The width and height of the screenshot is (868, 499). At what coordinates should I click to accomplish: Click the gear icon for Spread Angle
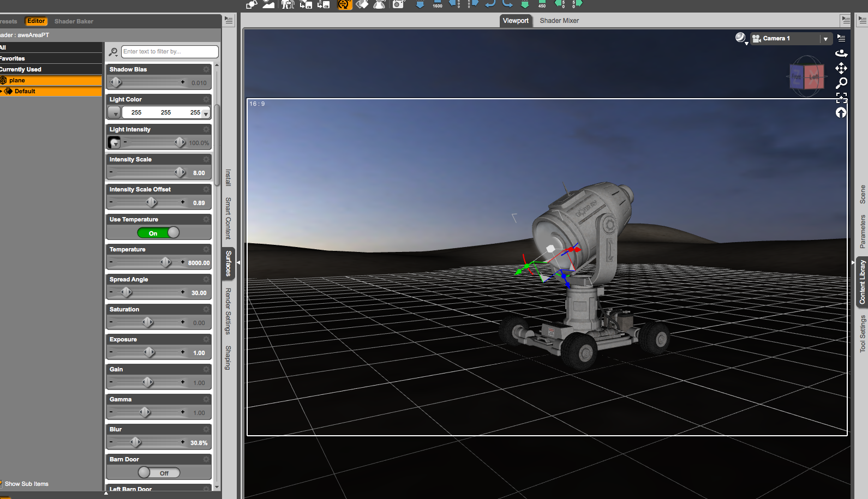(x=206, y=279)
